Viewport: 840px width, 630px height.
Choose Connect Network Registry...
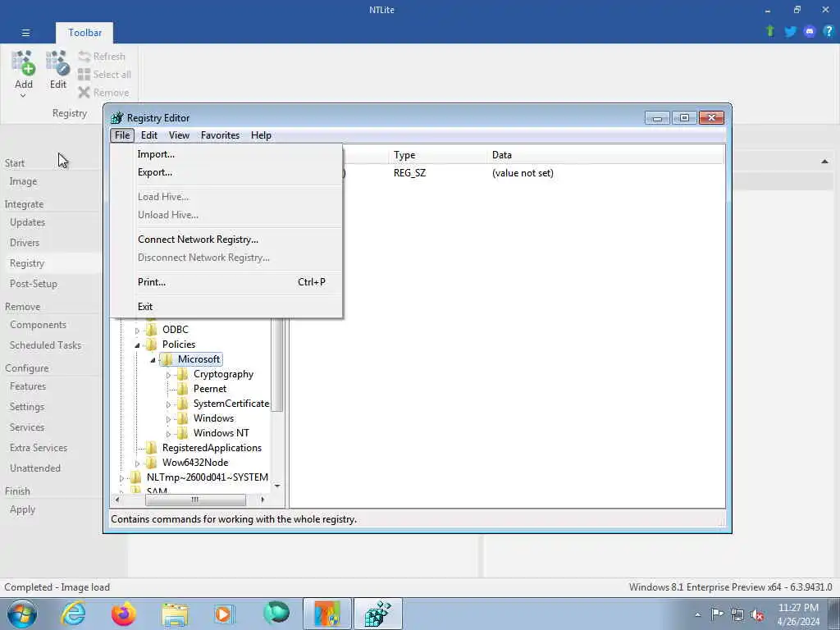point(198,240)
